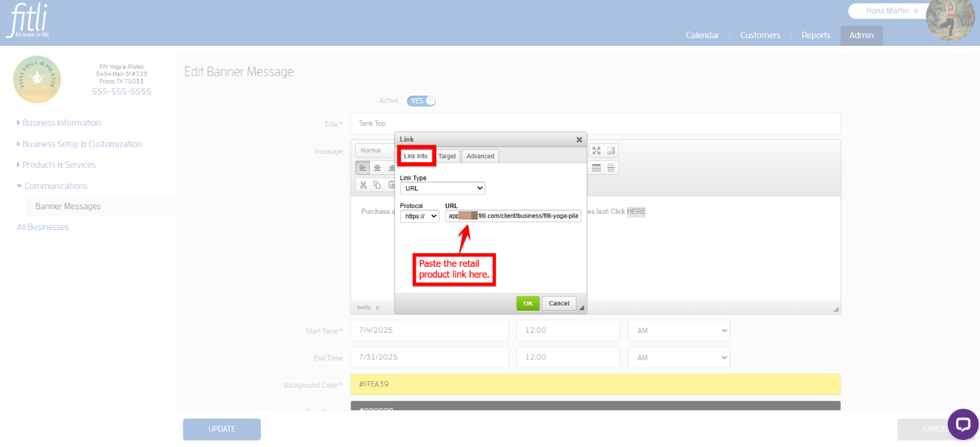
Task: Click the Start Time date 7/4/2025
Action: 429,330
